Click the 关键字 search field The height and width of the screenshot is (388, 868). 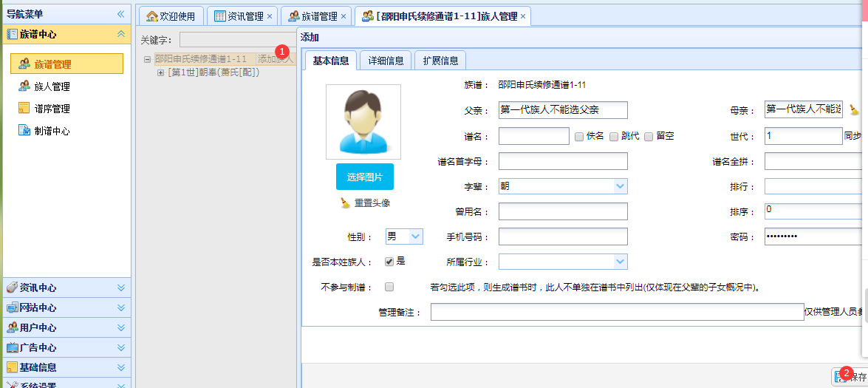pos(237,40)
